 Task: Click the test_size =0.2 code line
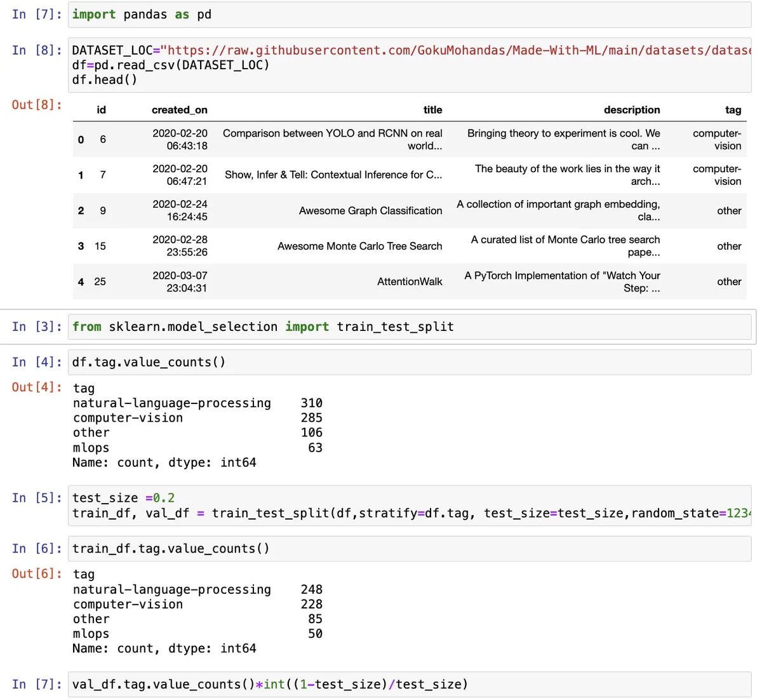(x=124, y=498)
